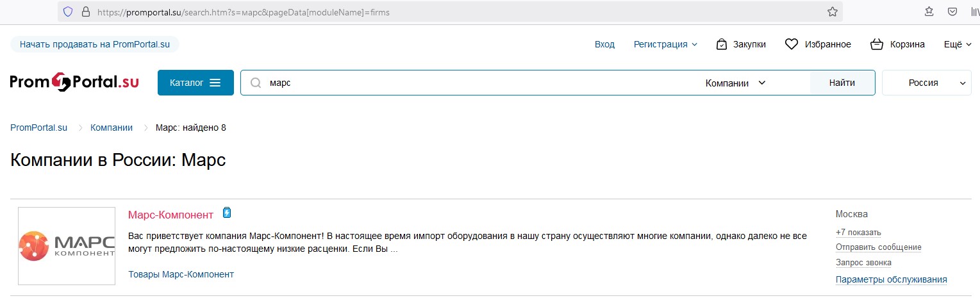Click the Закупки shopping bag icon
The image size is (980, 305).
click(x=722, y=44)
